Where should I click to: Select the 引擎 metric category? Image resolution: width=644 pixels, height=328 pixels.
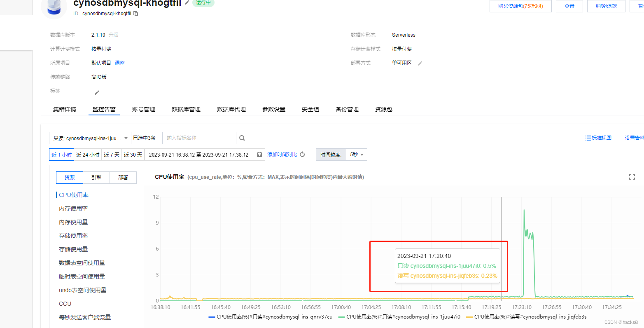(x=96, y=178)
